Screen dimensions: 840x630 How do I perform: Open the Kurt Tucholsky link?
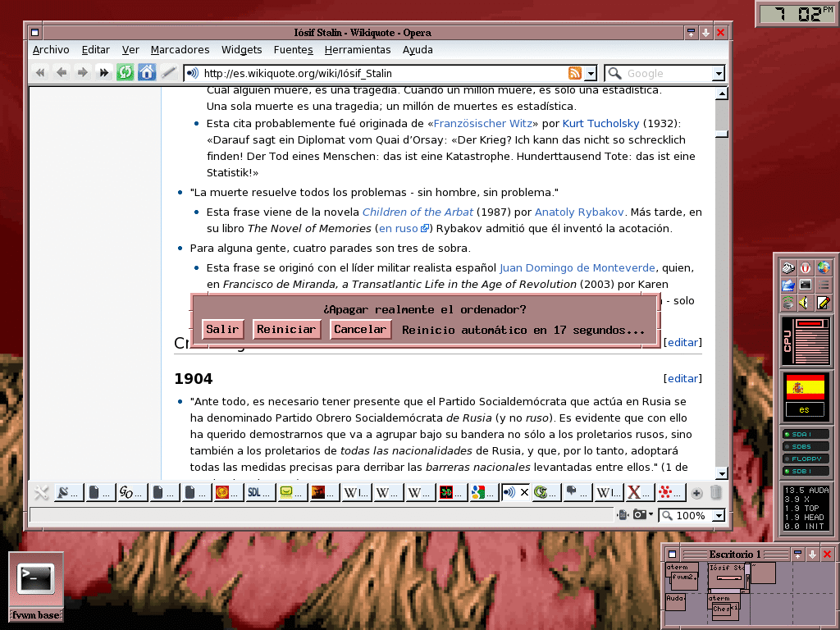(600, 123)
